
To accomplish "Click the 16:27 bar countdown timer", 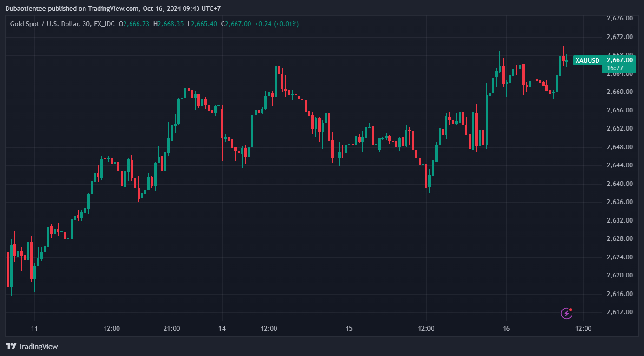I will [614, 68].
